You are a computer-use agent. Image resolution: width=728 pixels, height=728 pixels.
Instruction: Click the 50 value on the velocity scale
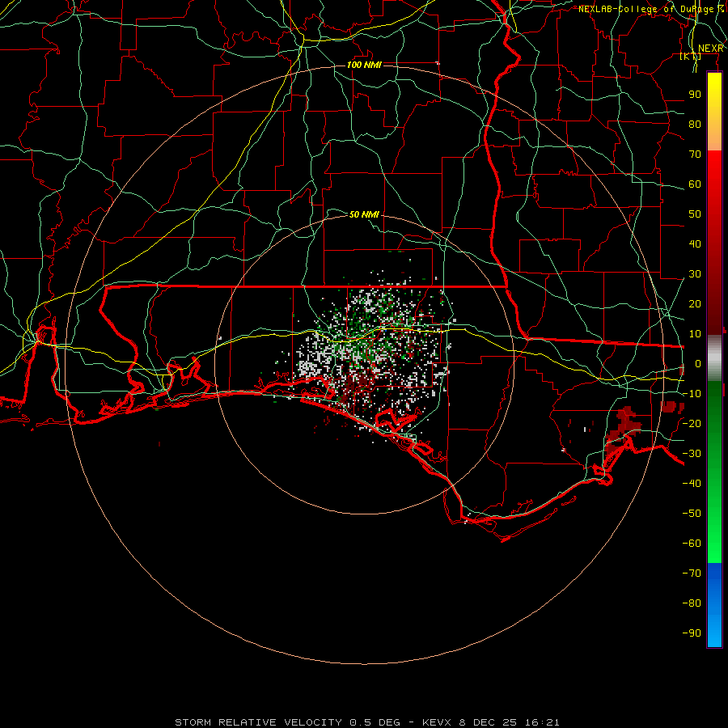click(x=695, y=214)
